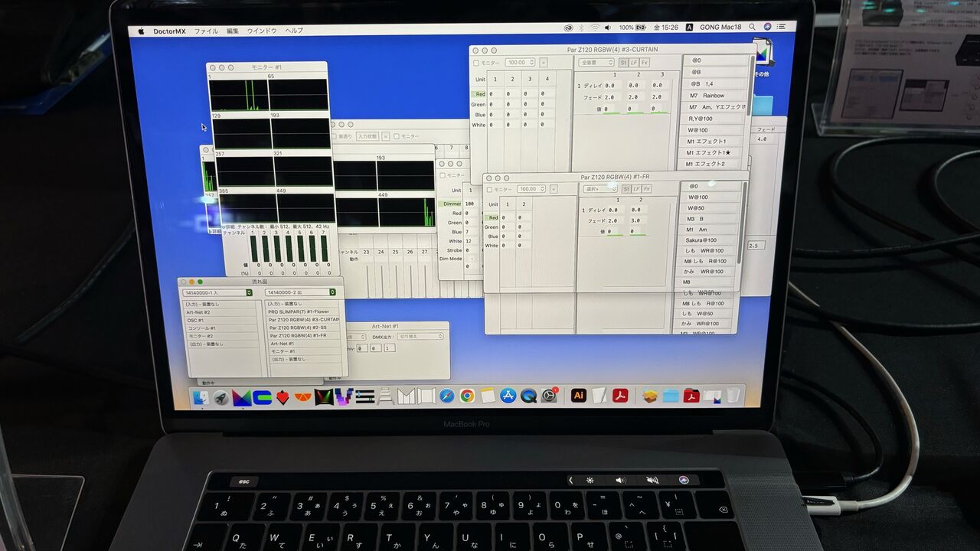Toggle LF button in #3-CURTAIN window
Image resolution: width=980 pixels, height=551 pixels.
(x=635, y=62)
